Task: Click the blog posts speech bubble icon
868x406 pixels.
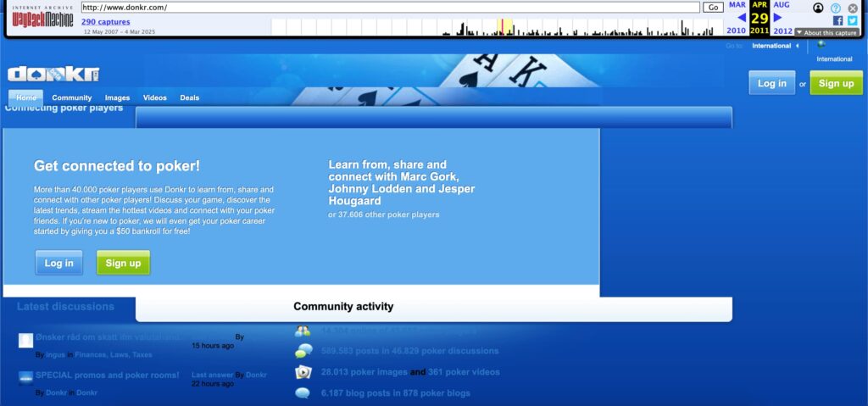Action: pos(303,393)
